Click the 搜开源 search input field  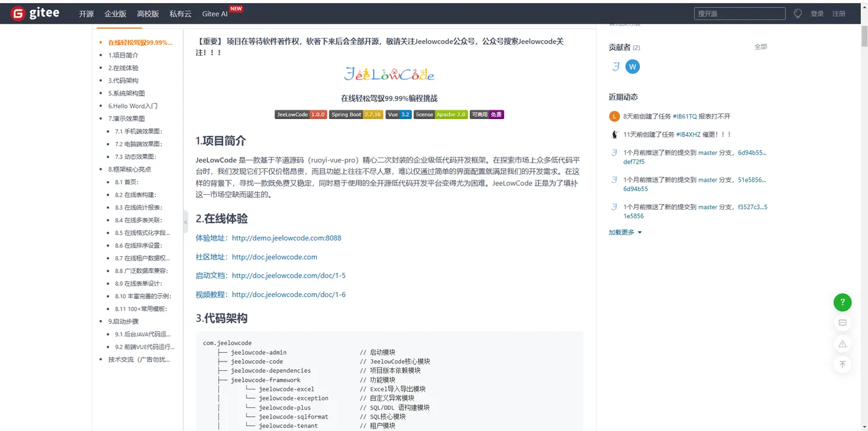tap(739, 12)
